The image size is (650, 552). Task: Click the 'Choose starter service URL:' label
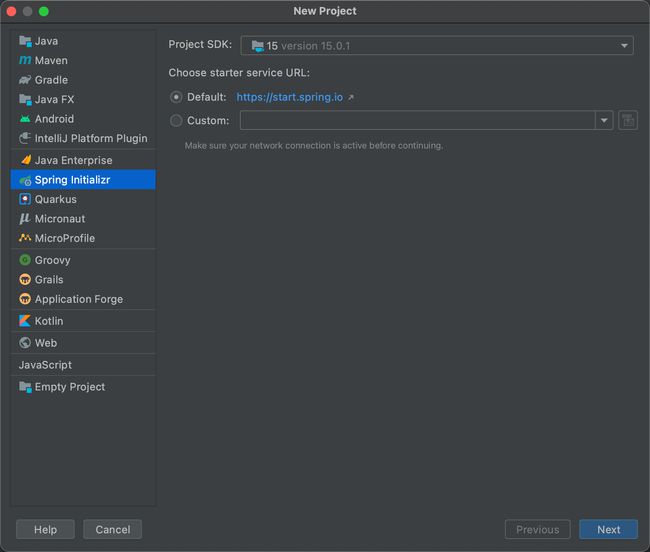pos(239,73)
